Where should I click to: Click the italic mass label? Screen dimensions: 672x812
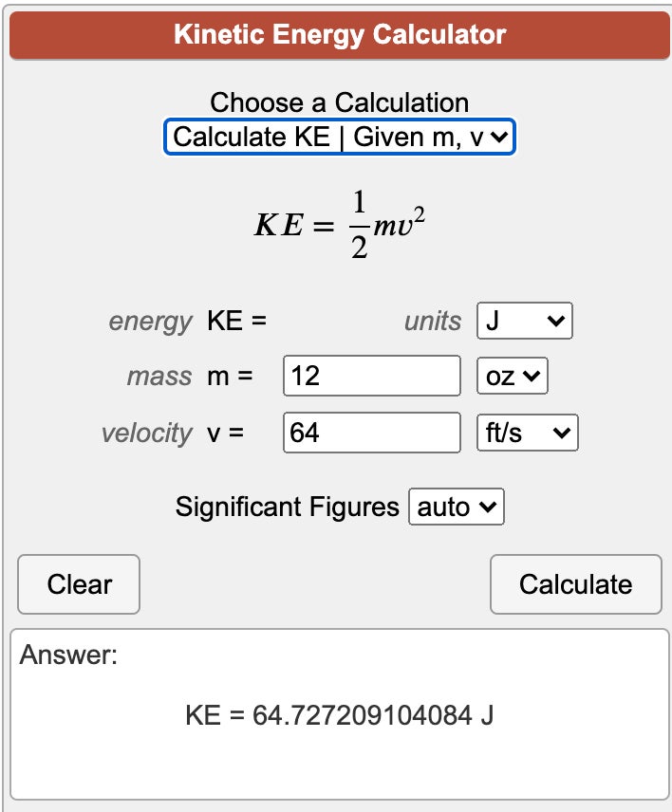(x=159, y=377)
